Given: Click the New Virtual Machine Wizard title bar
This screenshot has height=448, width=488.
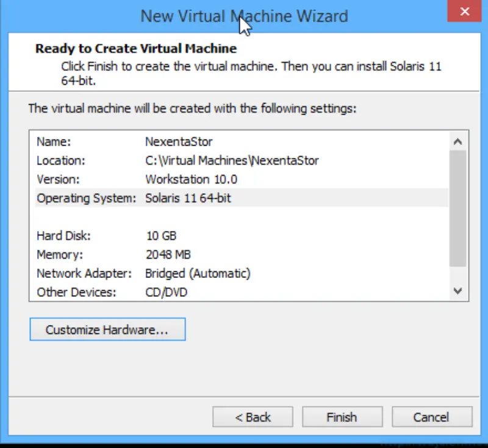Looking at the screenshot, I should click(244, 15).
